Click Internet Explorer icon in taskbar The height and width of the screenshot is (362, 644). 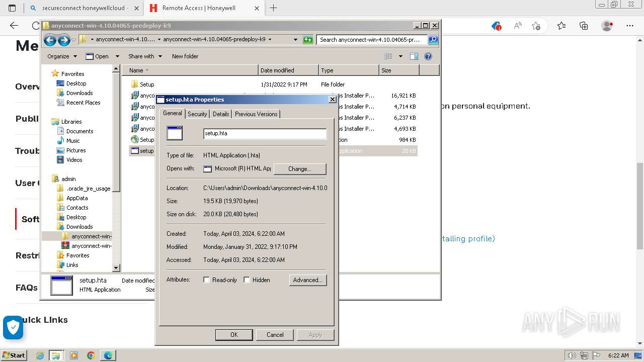pos(40,355)
